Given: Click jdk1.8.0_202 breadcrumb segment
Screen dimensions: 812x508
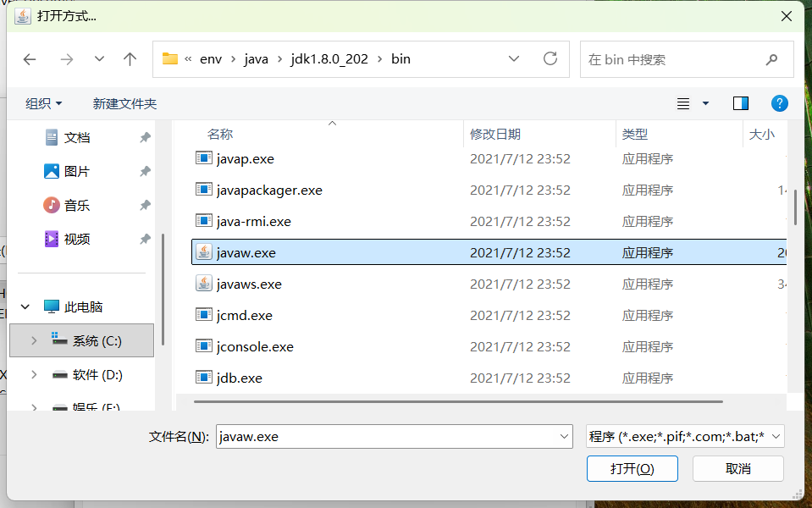Looking at the screenshot, I should click(x=329, y=59).
